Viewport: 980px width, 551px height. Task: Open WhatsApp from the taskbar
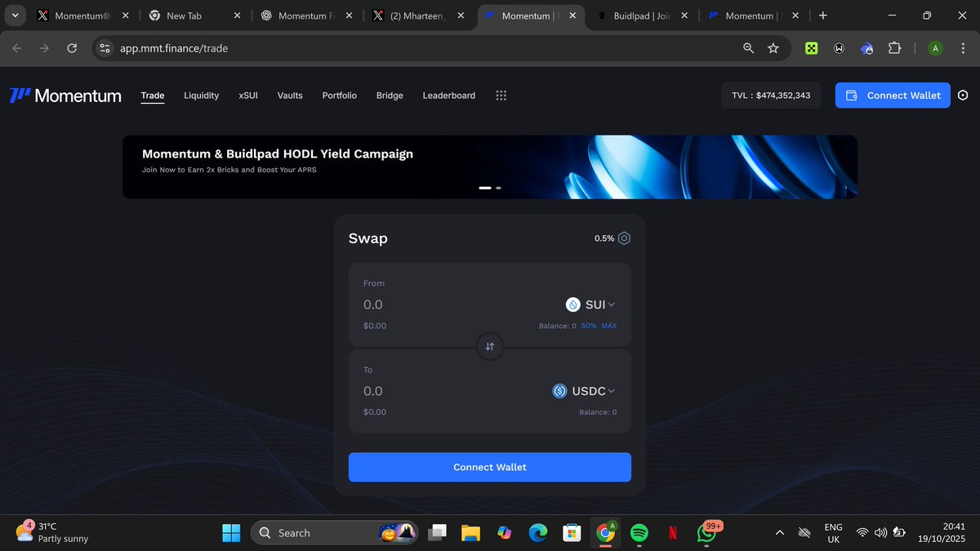[x=707, y=533]
